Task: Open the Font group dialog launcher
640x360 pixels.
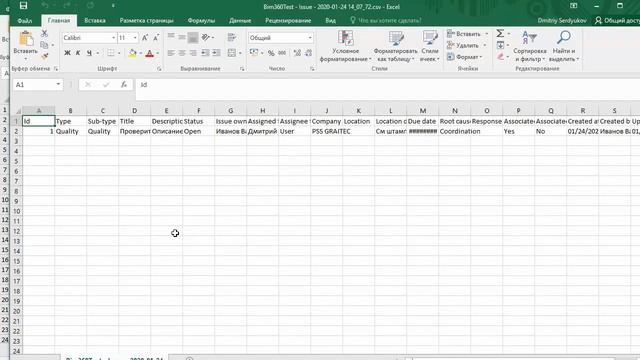Action: 159,69
